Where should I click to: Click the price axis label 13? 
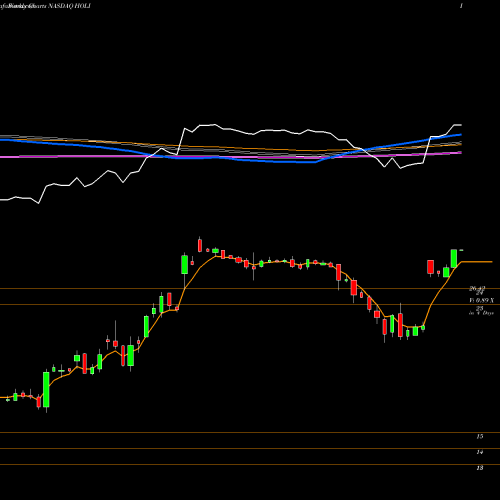[x=480, y=468]
